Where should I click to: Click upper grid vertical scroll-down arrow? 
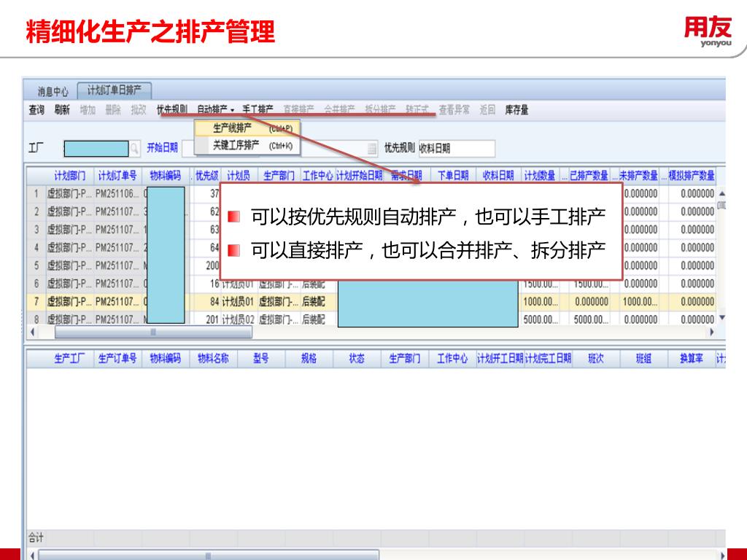(721, 318)
